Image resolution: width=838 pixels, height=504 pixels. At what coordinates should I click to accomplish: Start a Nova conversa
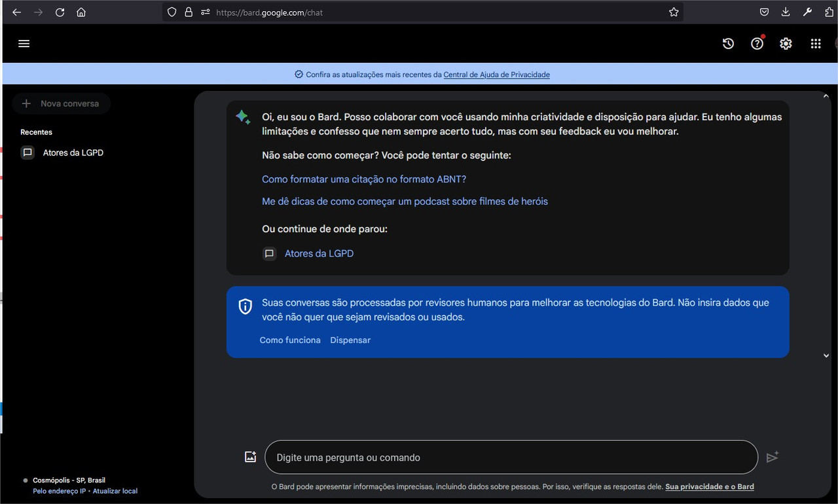pyautogui.click(x=61, y=103)
